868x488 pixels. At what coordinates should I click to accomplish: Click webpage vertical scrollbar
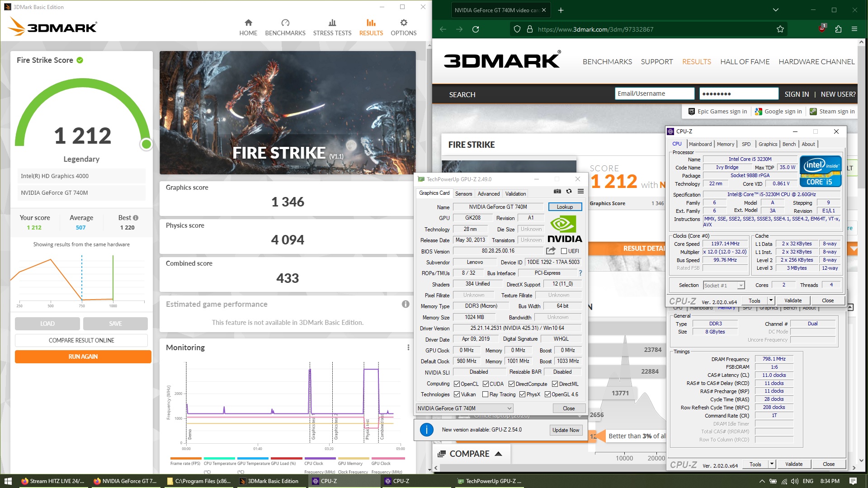[861, 251]
